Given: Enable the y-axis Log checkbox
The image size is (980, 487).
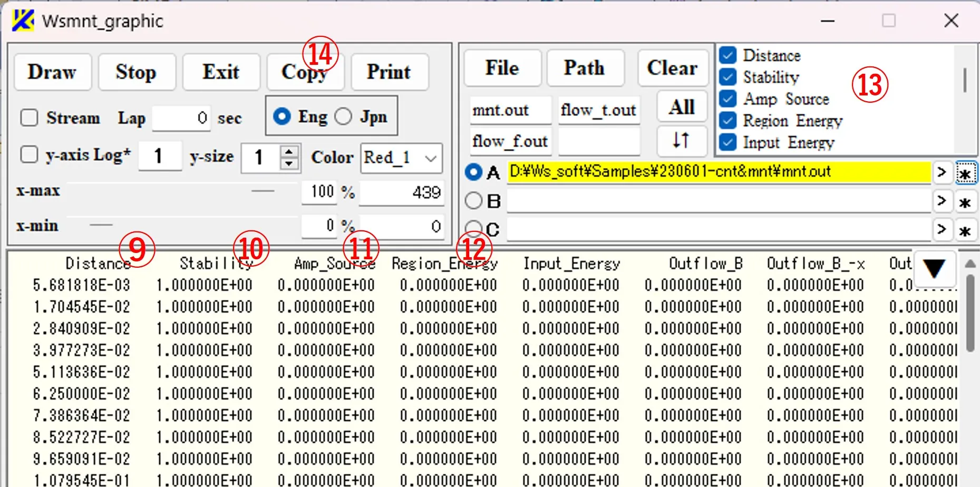Looking at the screenshot, I should coord(29,155).
